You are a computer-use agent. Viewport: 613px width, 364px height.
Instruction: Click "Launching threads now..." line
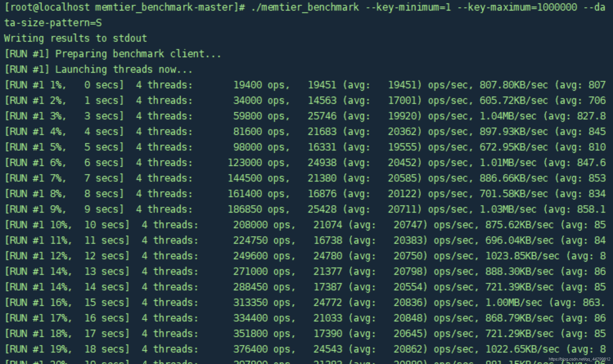tap(124, 70)
